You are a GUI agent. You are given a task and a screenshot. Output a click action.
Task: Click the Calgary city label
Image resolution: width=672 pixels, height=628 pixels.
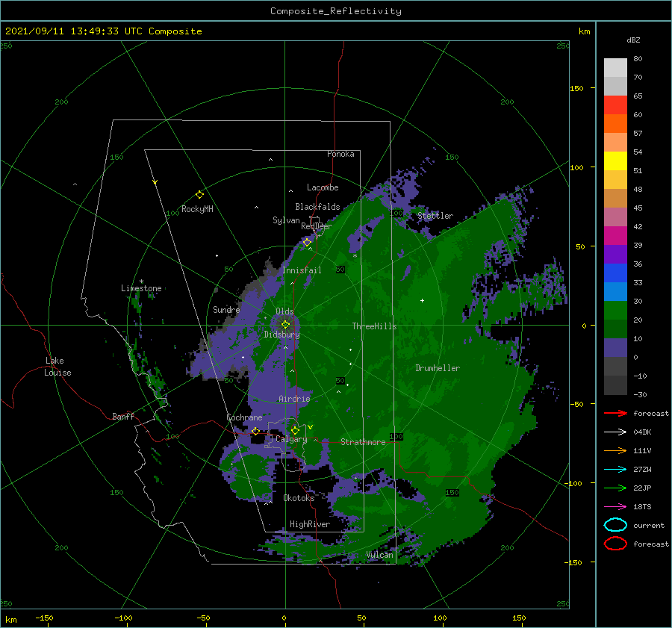click(x=291, y=439)
